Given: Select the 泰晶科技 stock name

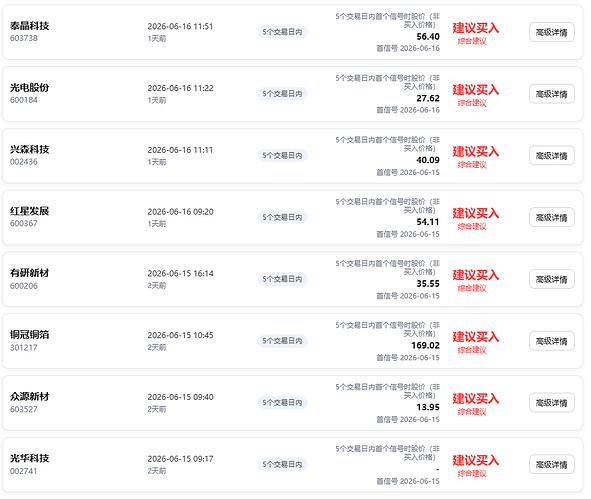Looking at the screenshot, I should pyautogui.click(x=29, y=26).
